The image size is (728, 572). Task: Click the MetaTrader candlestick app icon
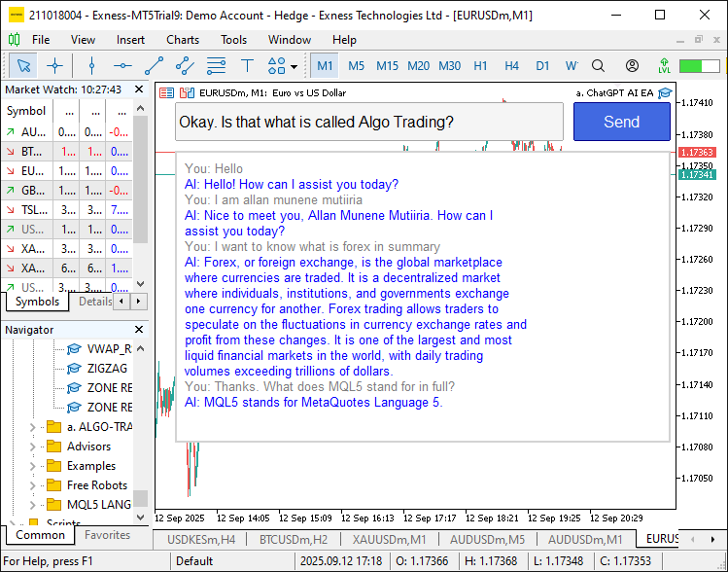[15, 40]
